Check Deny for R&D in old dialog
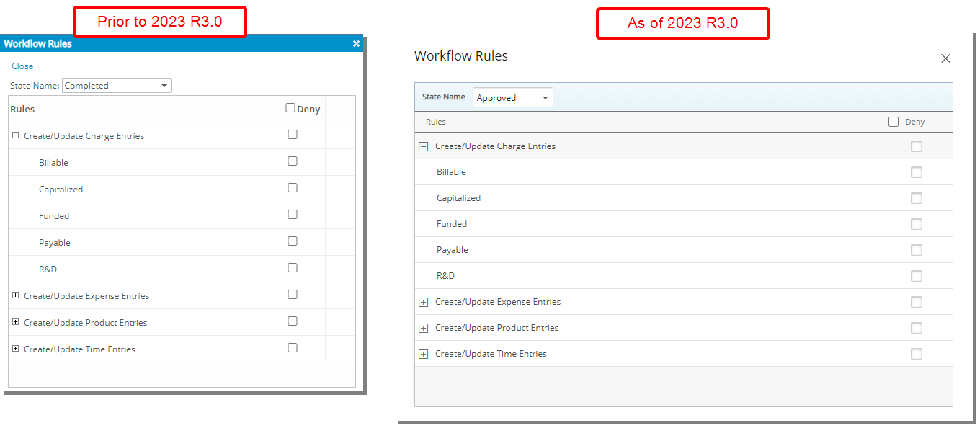This screenshot has width=980, height=428. click(x=293, y=268)
